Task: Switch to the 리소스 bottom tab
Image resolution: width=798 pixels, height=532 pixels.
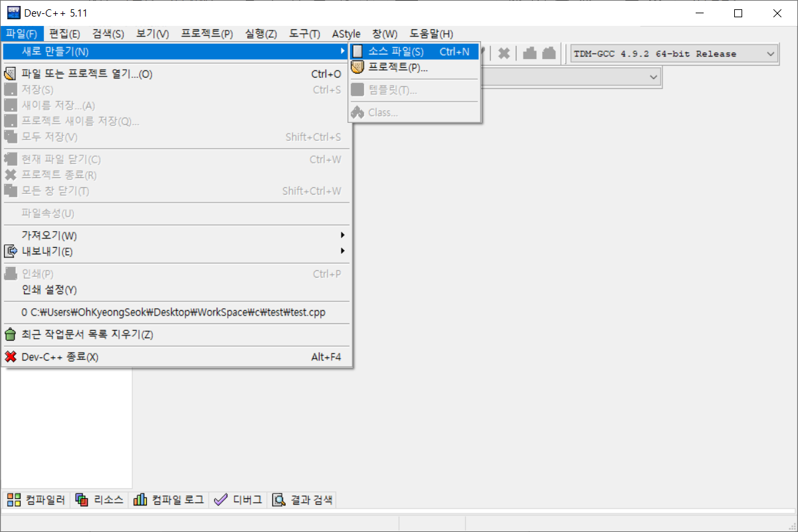Action: click(x=99, y=500)
